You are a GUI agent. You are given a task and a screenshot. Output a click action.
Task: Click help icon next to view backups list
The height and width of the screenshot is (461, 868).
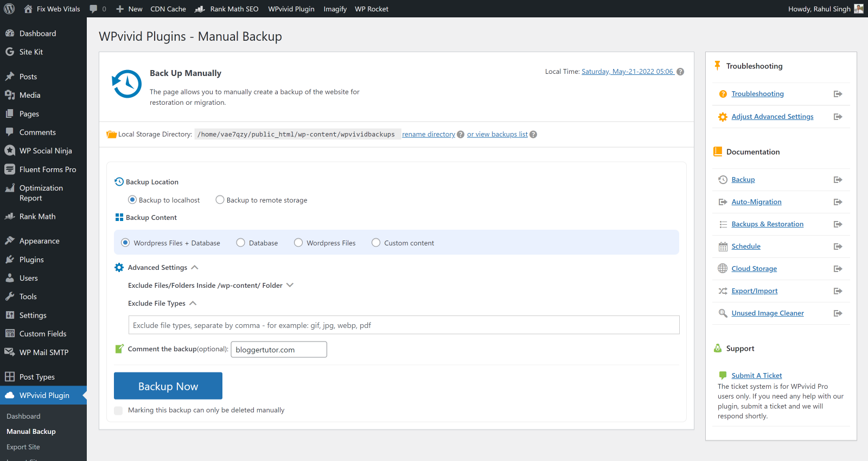(x=533, y=135)
